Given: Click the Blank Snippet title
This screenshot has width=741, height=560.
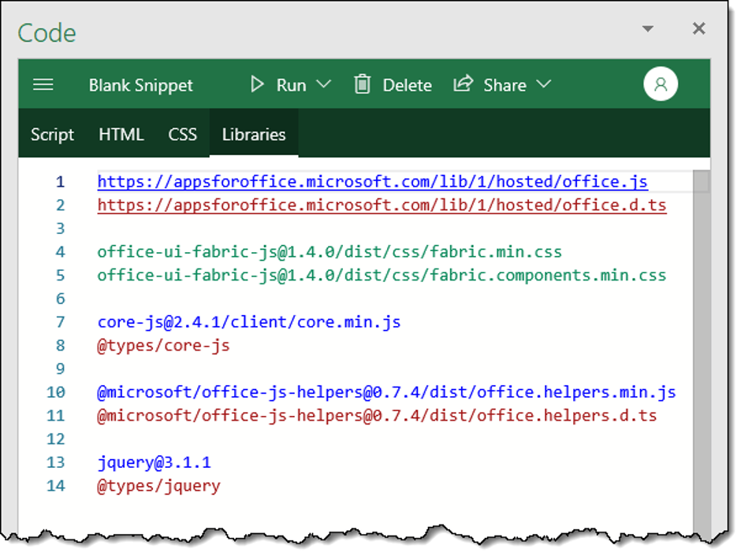Looking at the screenshot, I should click(141, 85).
